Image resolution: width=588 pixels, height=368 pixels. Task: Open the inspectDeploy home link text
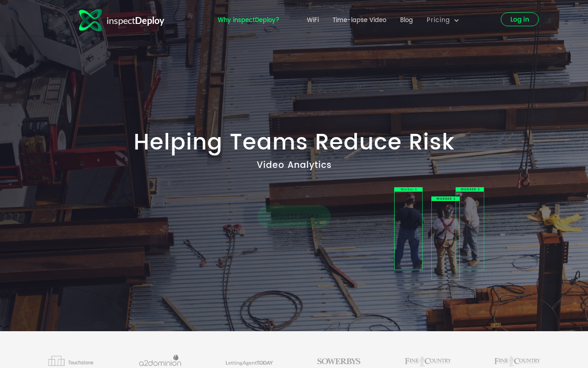tap(136, 21)
